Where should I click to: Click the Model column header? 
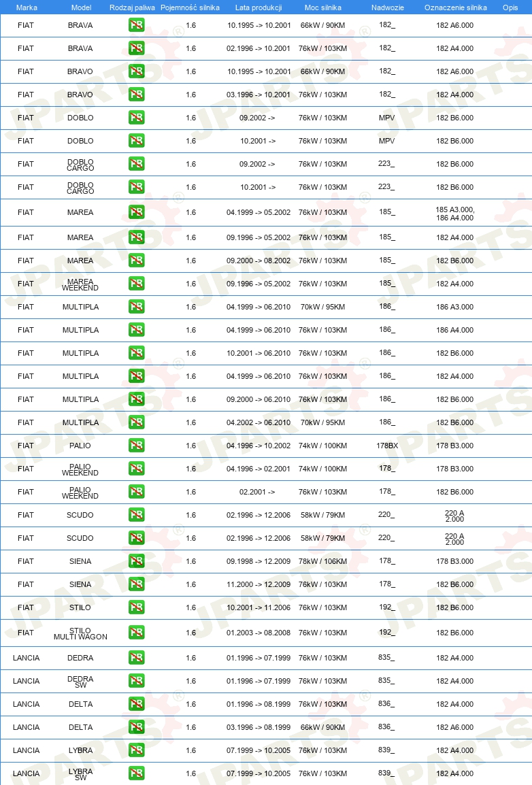(x=81, y=7)
